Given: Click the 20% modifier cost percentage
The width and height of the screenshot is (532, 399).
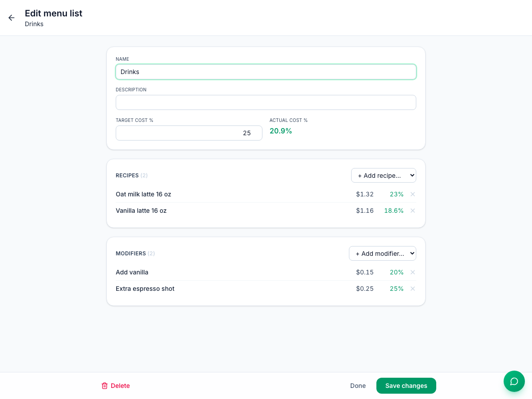Looking at the screenshot, I should (397, 272).
